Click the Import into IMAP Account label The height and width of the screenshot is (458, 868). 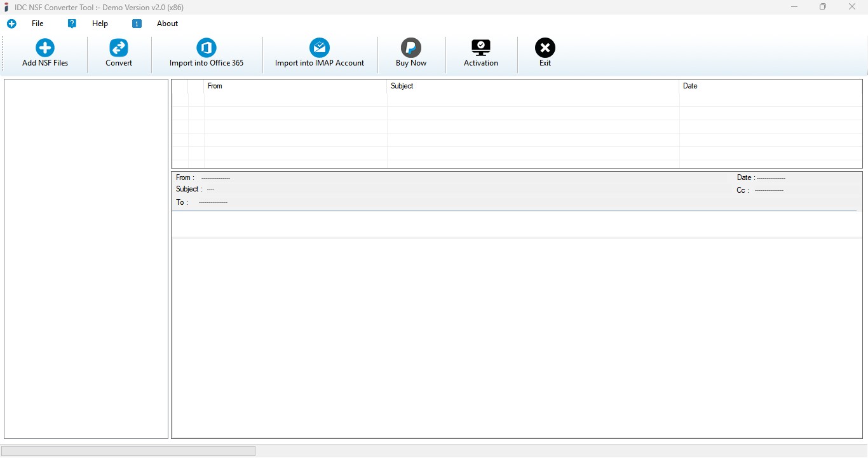320,63
